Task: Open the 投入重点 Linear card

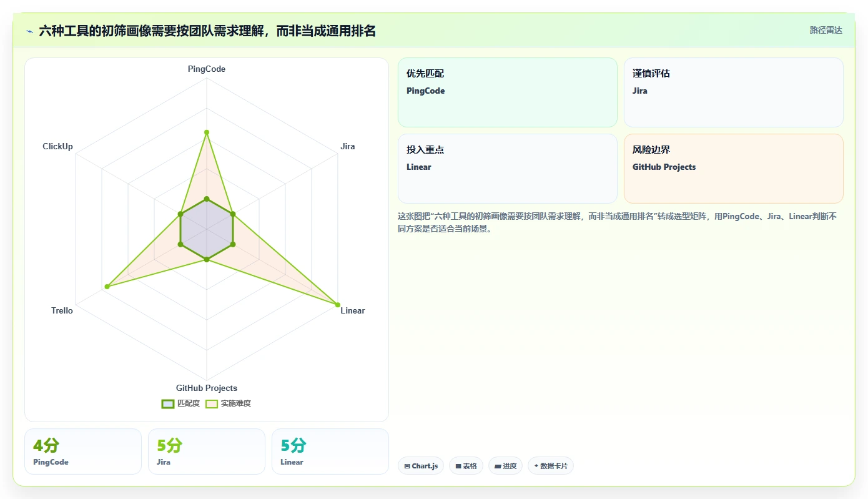Action: click(x=507, y=169)
